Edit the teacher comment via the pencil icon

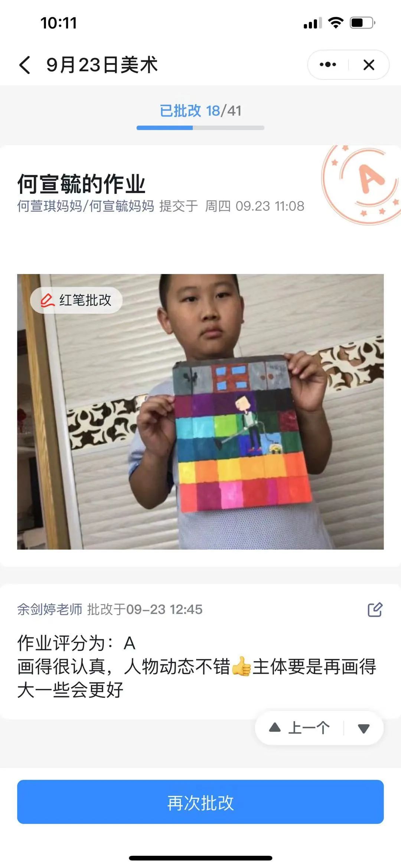click(375, 609)
